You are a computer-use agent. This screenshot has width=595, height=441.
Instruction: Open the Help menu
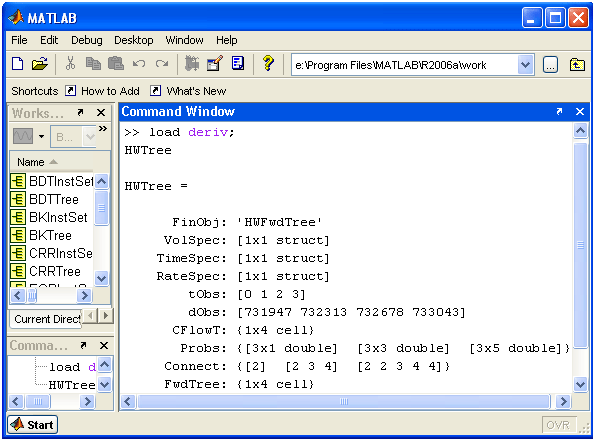pos(227,40)
